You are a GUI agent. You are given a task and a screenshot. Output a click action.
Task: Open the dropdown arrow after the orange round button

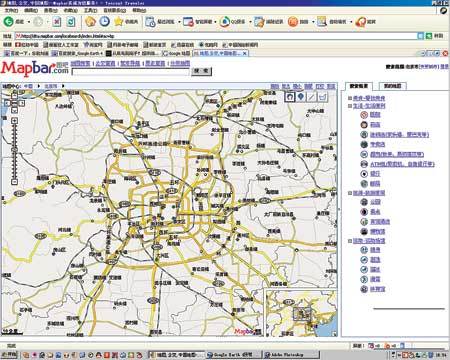pos(313,22)
